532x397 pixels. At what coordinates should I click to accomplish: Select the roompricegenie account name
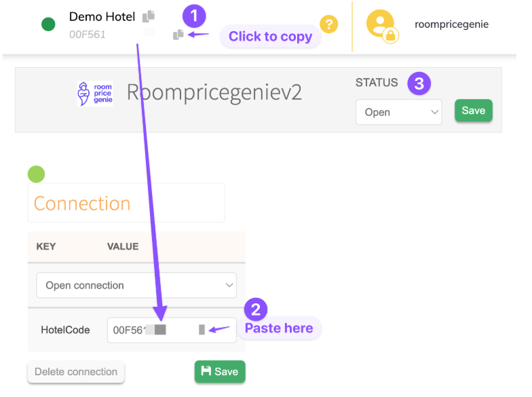click(451, 24)
